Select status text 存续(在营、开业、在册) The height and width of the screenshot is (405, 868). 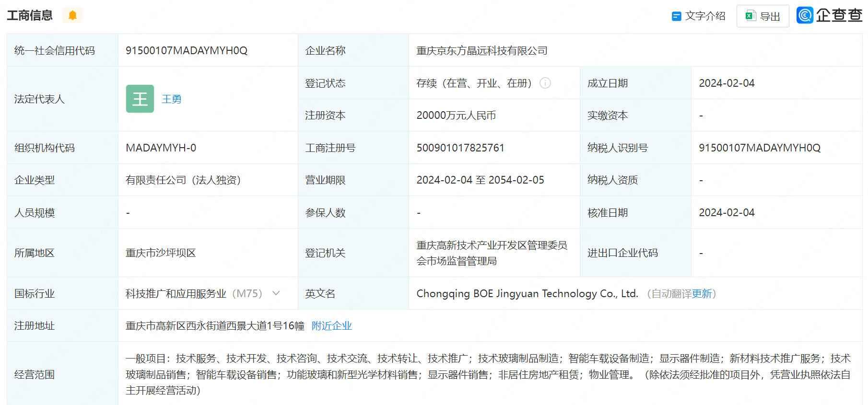474,83
